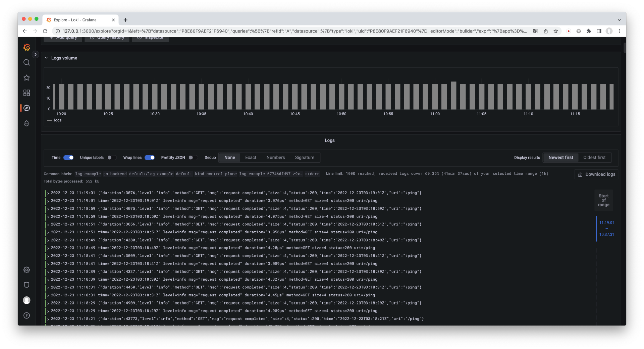Click the tall log volume bar near 11:02

(453, 96)
